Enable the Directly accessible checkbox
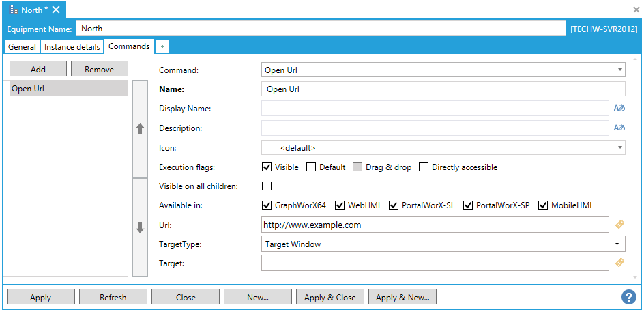The width and height of the screenshot is (644, 314). 424,167
